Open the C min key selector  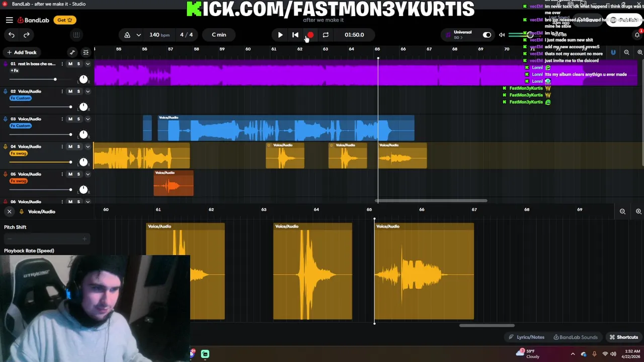coord(219,35)
